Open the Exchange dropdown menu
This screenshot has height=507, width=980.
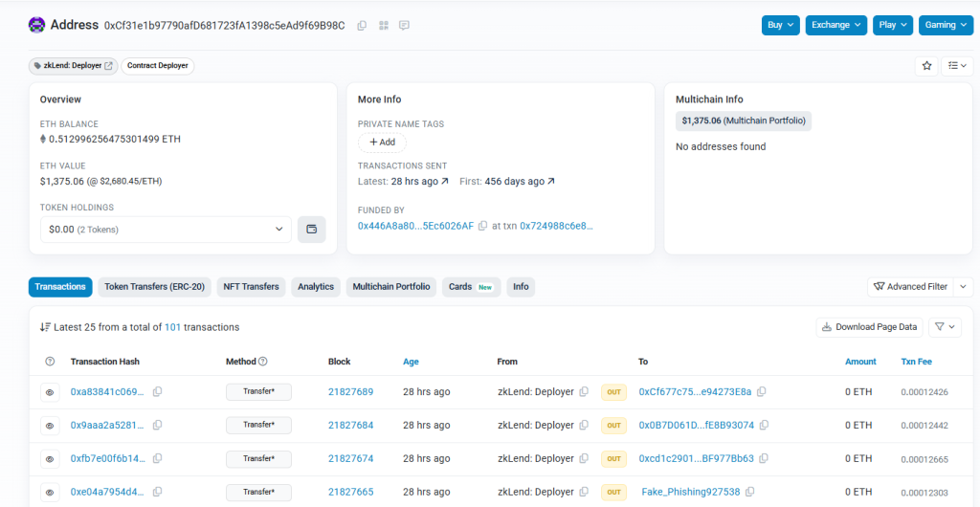(x=835, y=25)
